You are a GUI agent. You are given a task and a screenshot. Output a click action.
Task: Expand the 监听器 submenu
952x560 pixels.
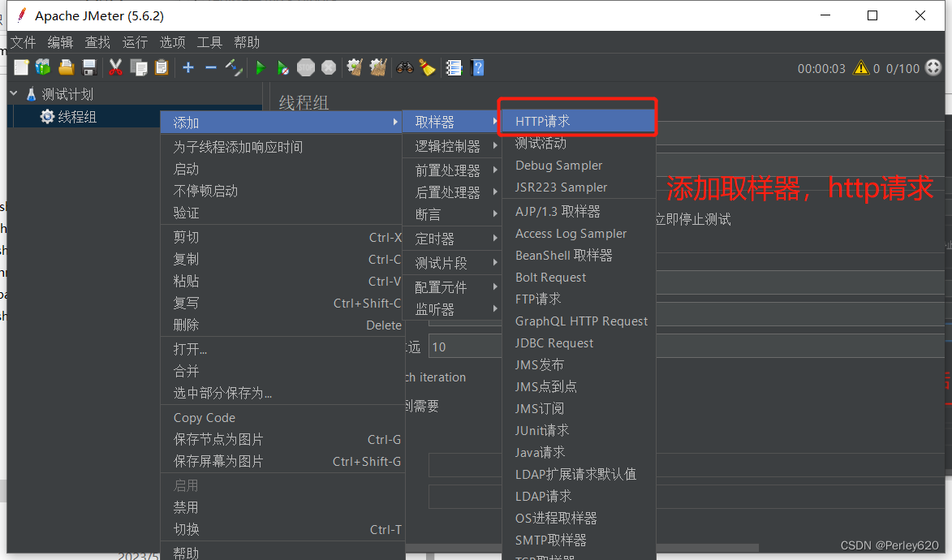point(452,309)
